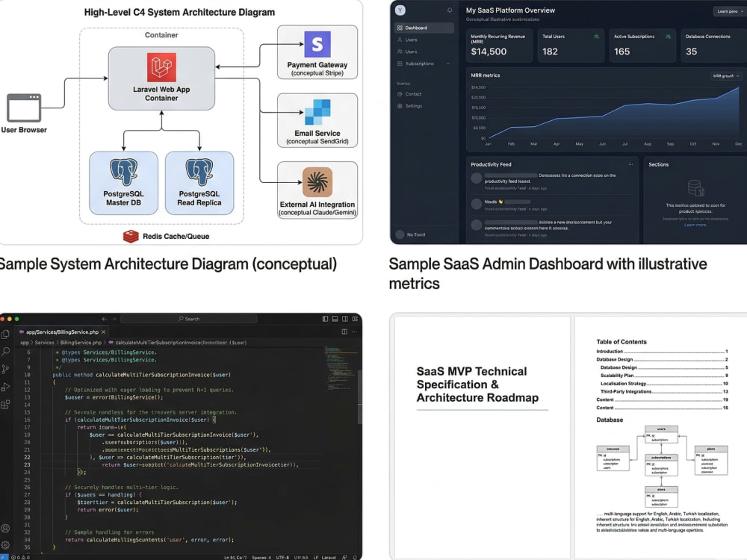
Task: Click the User Browser window icon
Action: [x=24, y=108]
